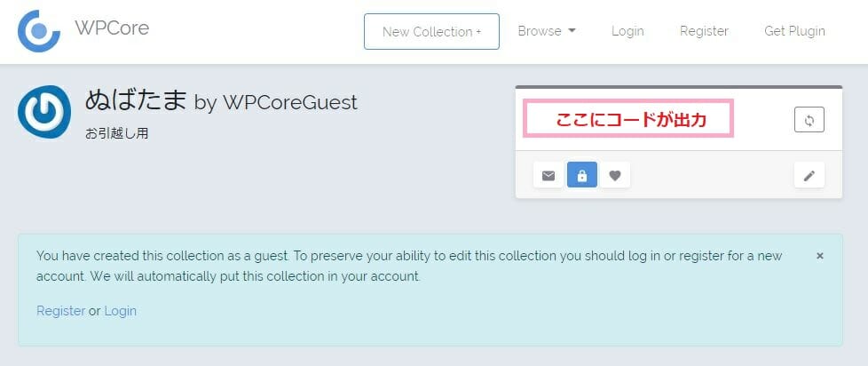Click the WPCore logo icon

[x=39, y=31]
